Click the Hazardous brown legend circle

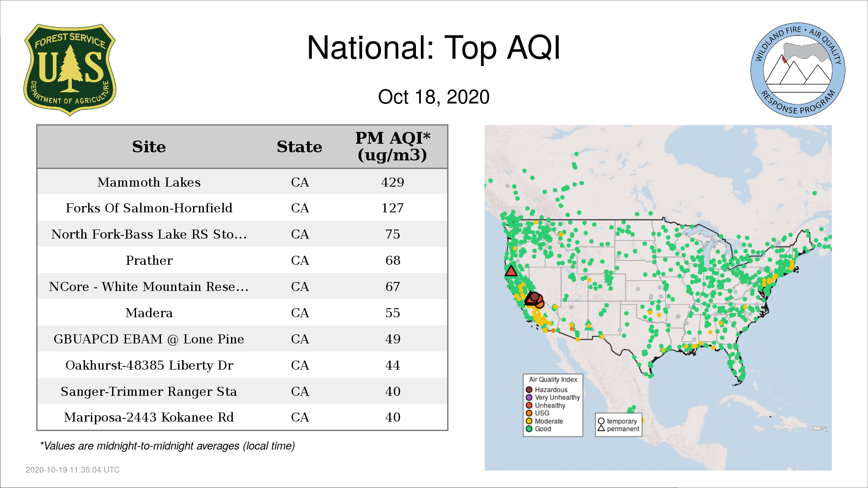(x=529, y=389)
